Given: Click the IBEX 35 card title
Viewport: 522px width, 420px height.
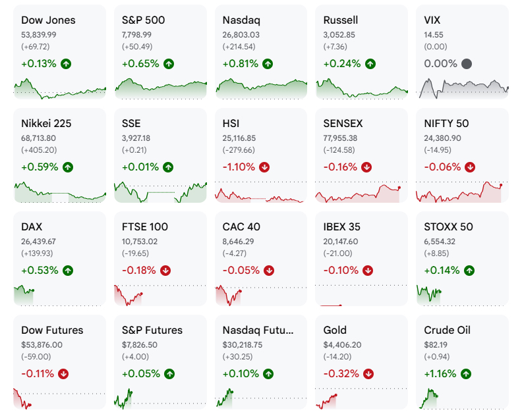Looking at the screenshot, I should [342, 227].
